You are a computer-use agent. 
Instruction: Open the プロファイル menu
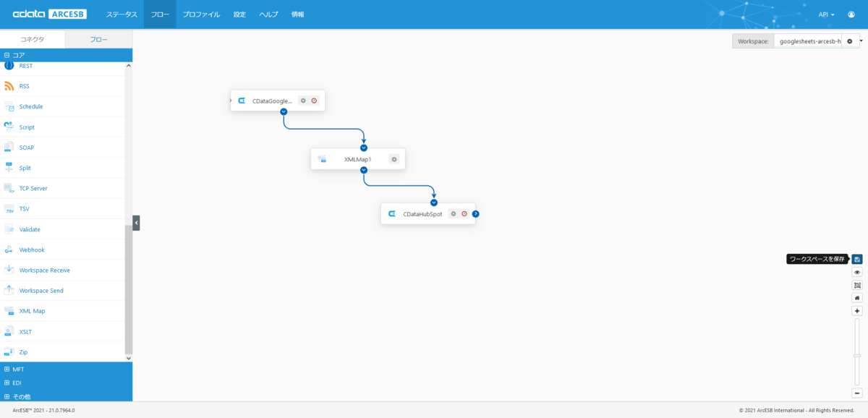click(x=201, y=14)
